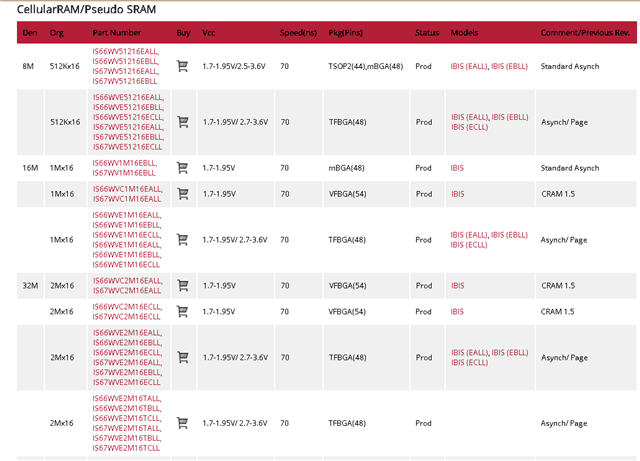Open IBIS model in IS66WVC1M16EALL row
The height and width of the screenshot is (461, 640).
(458, 194)
